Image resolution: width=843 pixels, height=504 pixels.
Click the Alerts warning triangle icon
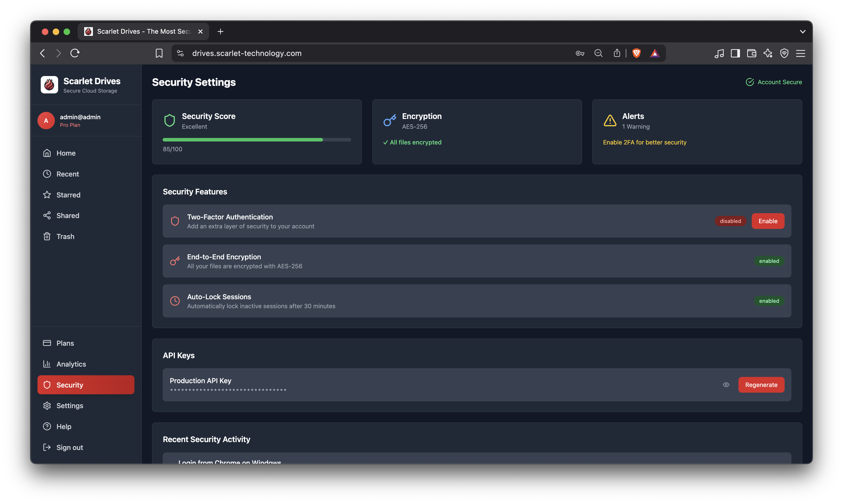(x=610, y=120)
